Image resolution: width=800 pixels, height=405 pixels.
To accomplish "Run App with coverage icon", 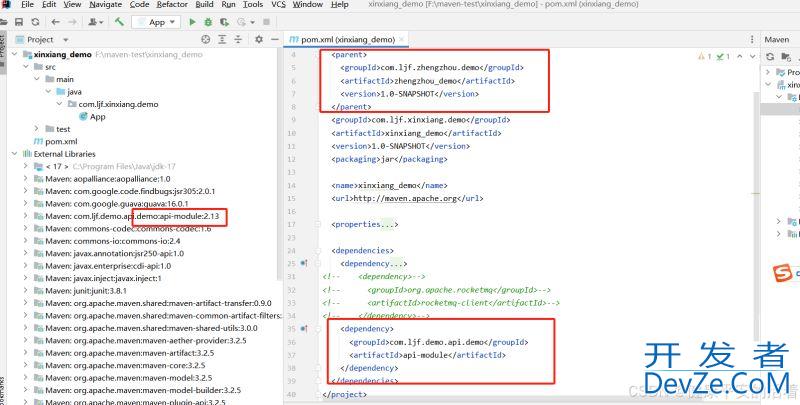I will pyautogui.click(x=224, y=22).
